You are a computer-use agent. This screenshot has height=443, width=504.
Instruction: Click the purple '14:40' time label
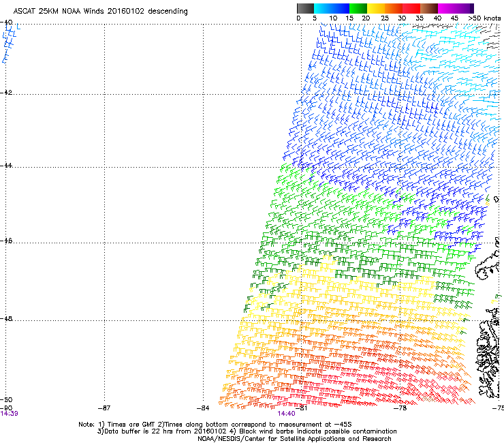tap(286, 414)
